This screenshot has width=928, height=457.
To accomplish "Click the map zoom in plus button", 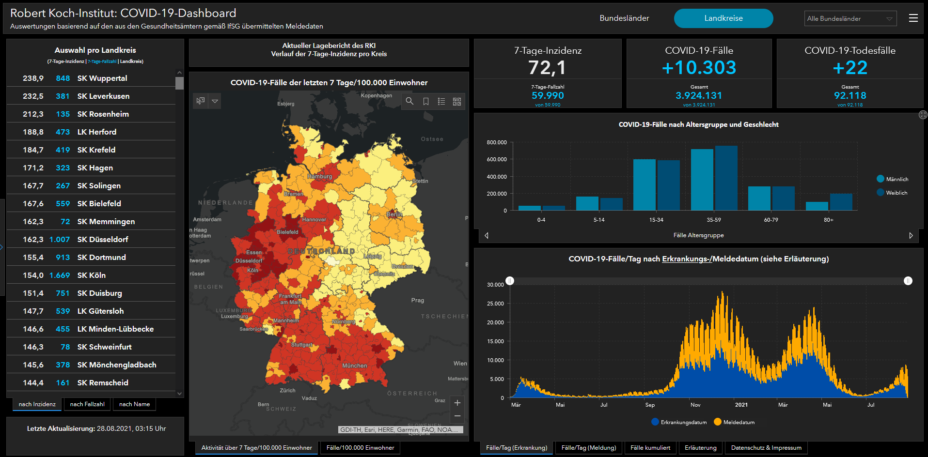I will pyautogui.click(x=457, y=403).
